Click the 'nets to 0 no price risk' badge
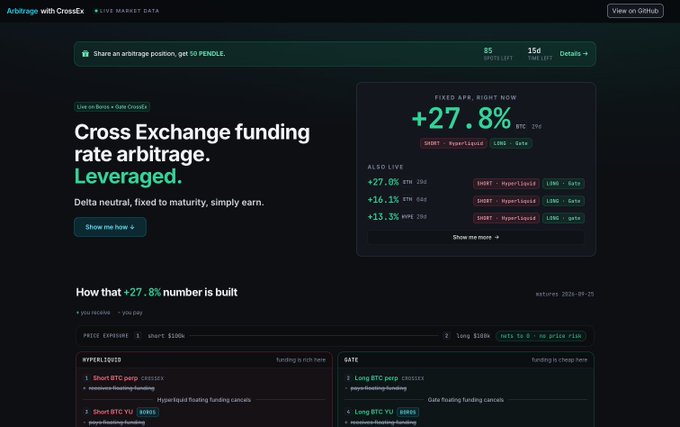This screenshot has height=427, width=680. (x=541, y=336)
